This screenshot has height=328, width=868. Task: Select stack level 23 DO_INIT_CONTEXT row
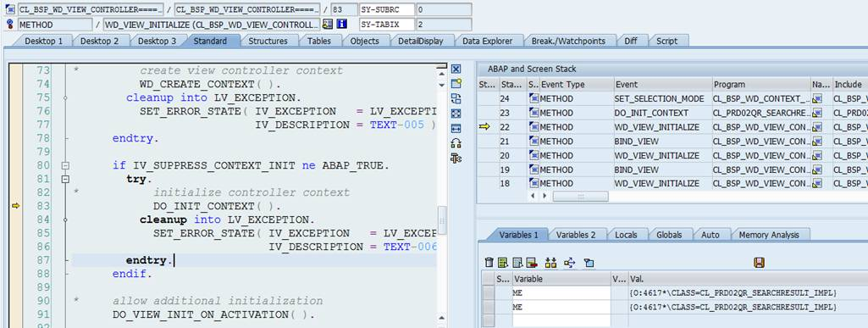point(672,113)
